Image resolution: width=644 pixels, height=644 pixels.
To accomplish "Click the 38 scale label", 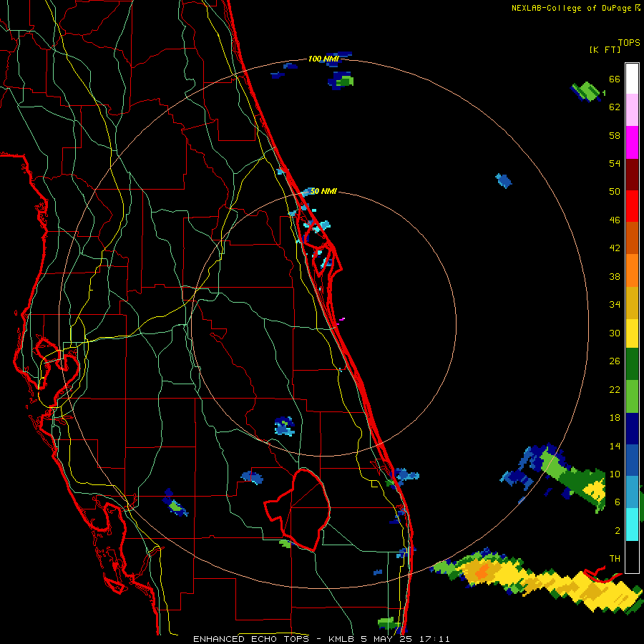I will (615, 276).
